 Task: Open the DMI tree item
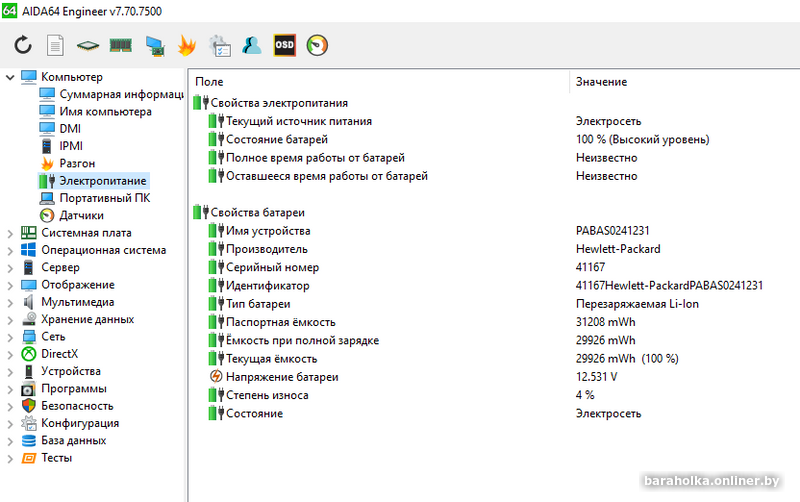[70, 129]
